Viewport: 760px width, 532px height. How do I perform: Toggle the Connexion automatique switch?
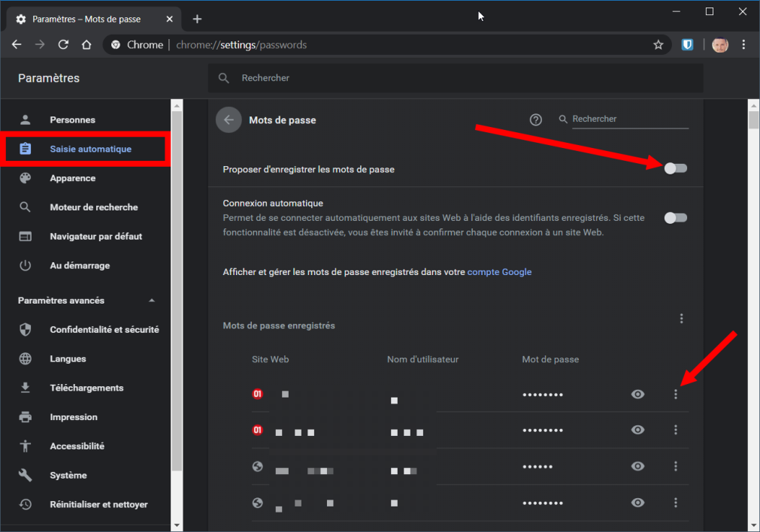point(675,218)
